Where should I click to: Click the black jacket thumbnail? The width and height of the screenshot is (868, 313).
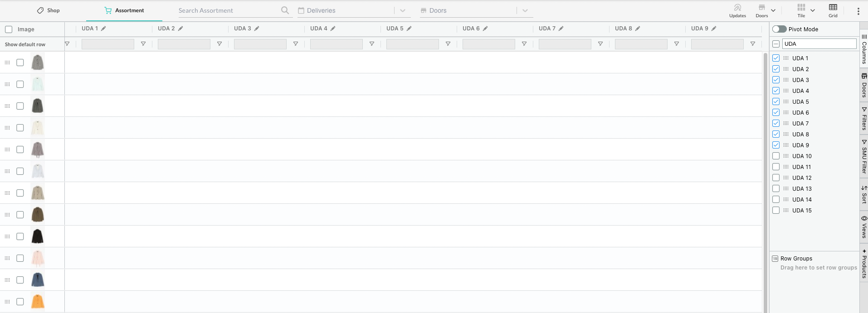[x=38, y=236]
